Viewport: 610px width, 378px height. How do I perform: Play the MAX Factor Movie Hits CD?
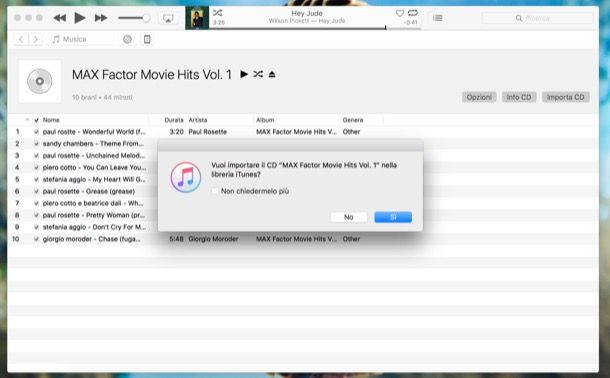[x=244, y=74]
